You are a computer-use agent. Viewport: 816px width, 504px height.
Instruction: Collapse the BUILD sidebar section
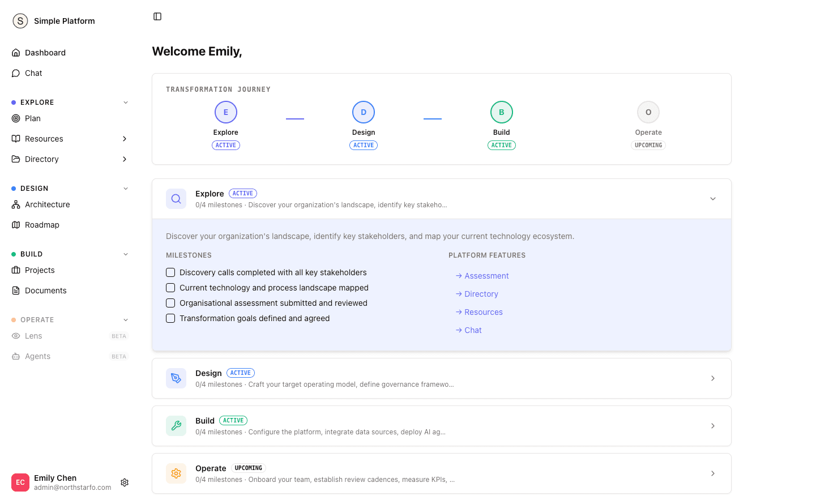126,254
